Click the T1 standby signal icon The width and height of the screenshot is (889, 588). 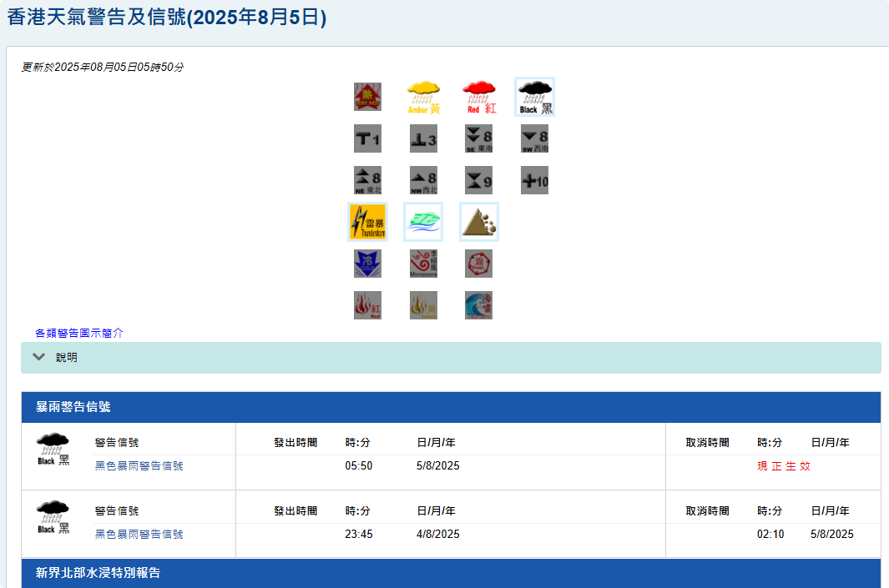pyautogui.click(x=367, y=138)
